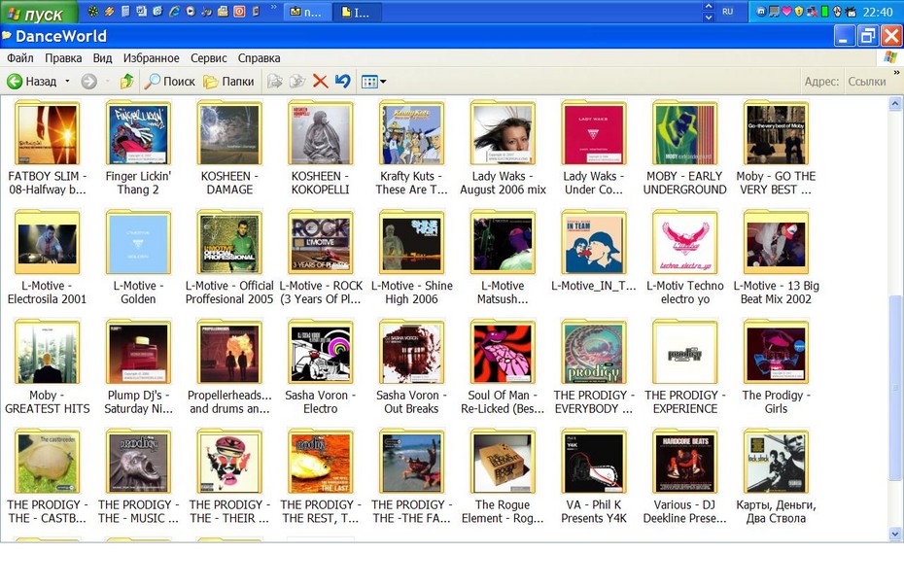Select Various - DJ Deekline folder
The height and width of the screenshot is (588, 904).
tap(685, 477)
